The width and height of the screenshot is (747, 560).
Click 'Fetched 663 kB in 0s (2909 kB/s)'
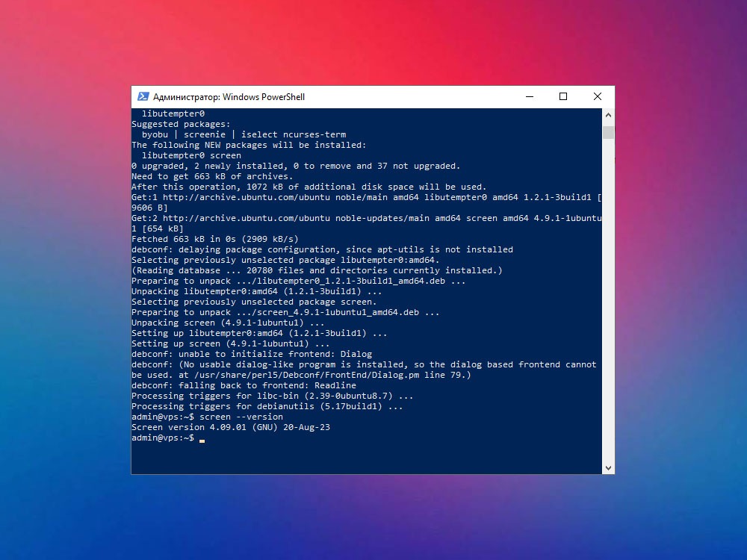point(215,240)
